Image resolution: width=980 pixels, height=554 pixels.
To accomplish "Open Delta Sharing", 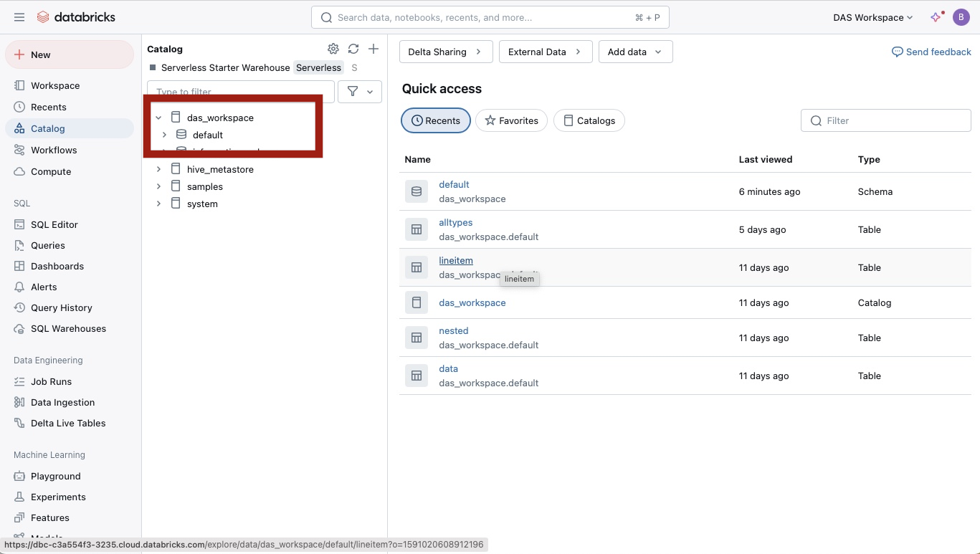I will pos(446,52).
